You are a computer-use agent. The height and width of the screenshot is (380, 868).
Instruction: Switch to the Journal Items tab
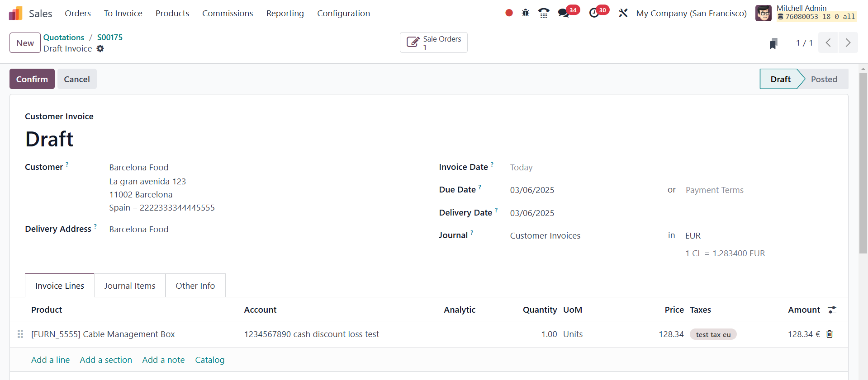130,286
